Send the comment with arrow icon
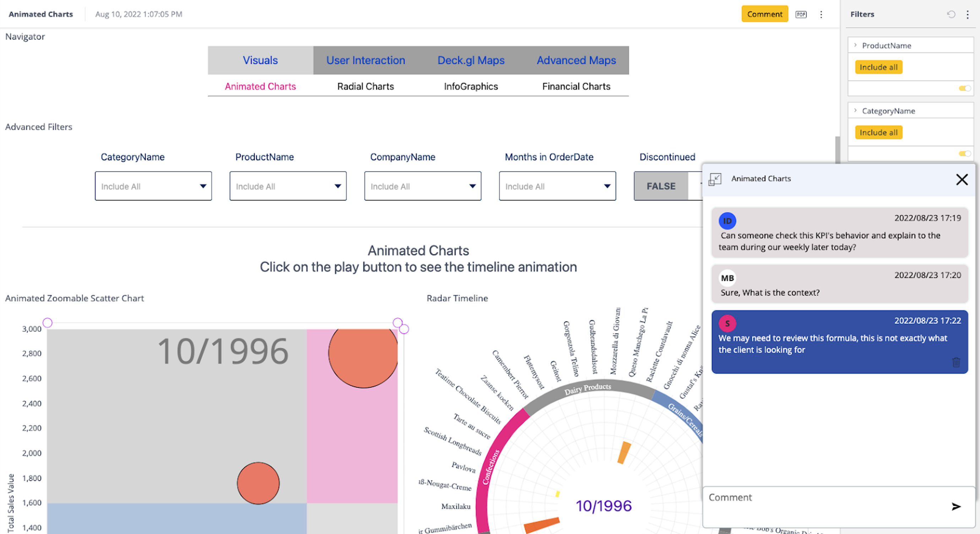980x534 pixels. coord(956,507)
